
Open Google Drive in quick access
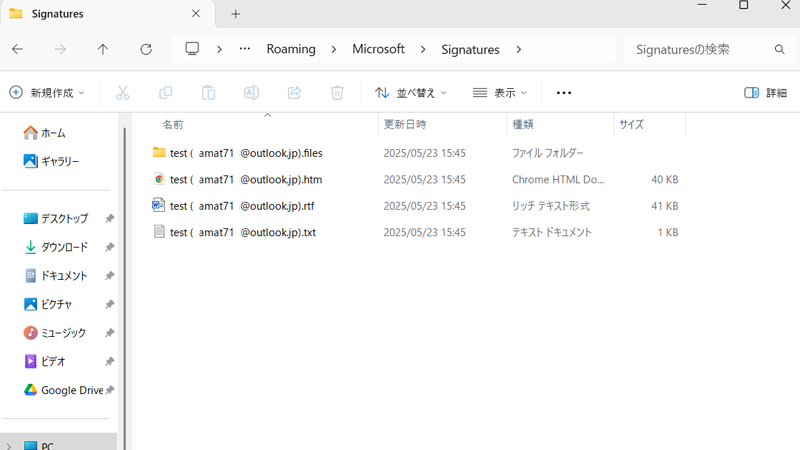click(63, 390)
